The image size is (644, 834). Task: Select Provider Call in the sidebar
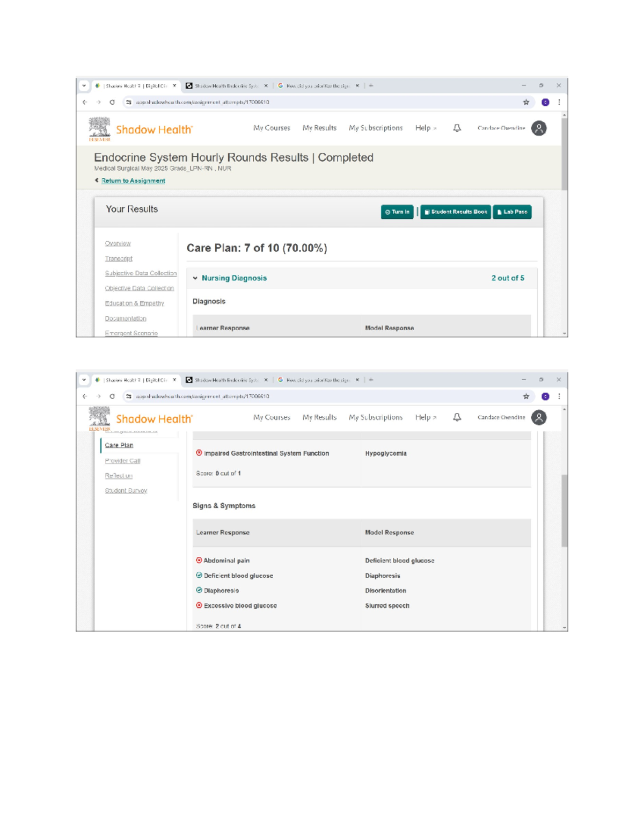coord(122,461)
